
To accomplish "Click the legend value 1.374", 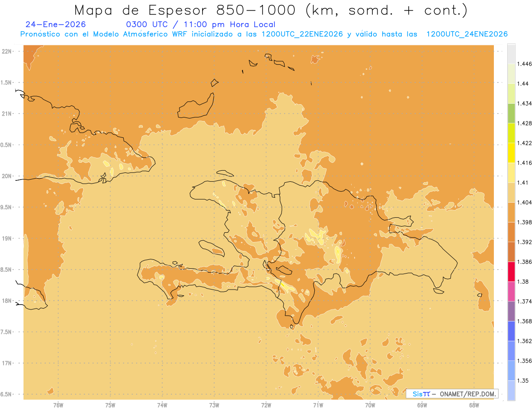I will coord(524,301).
